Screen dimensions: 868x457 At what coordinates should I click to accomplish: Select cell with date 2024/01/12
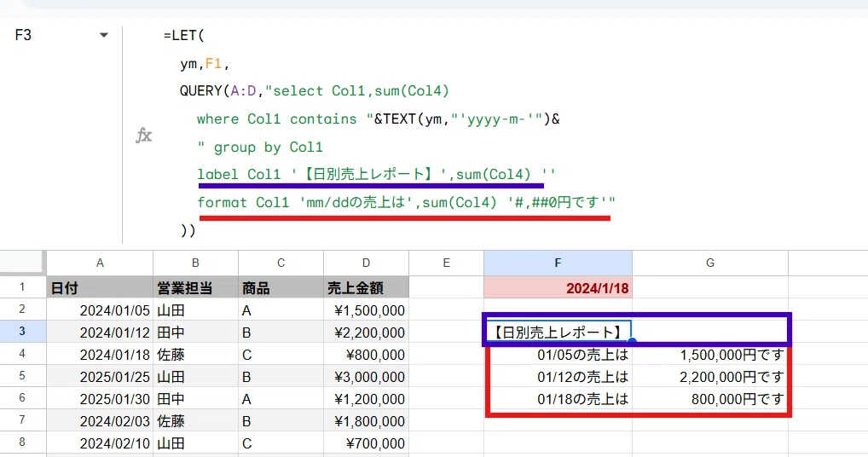100,332
